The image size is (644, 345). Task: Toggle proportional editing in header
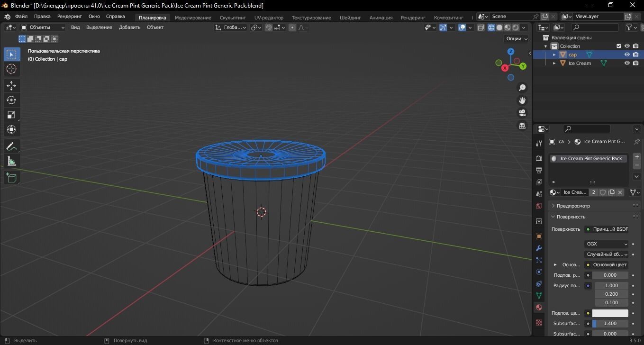(292, 27)
